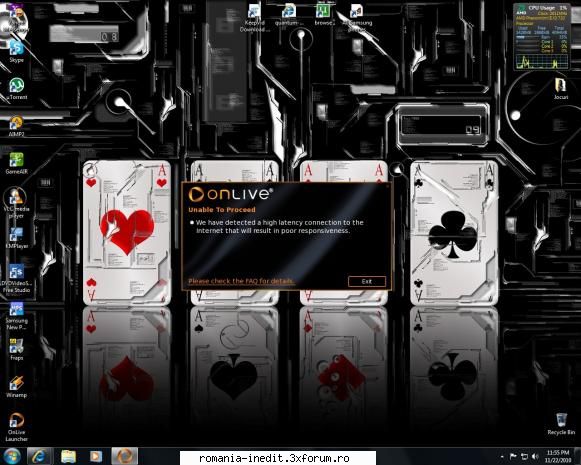
Task: Start AIMP2 from its desktop icon
Action: (16, 126)
